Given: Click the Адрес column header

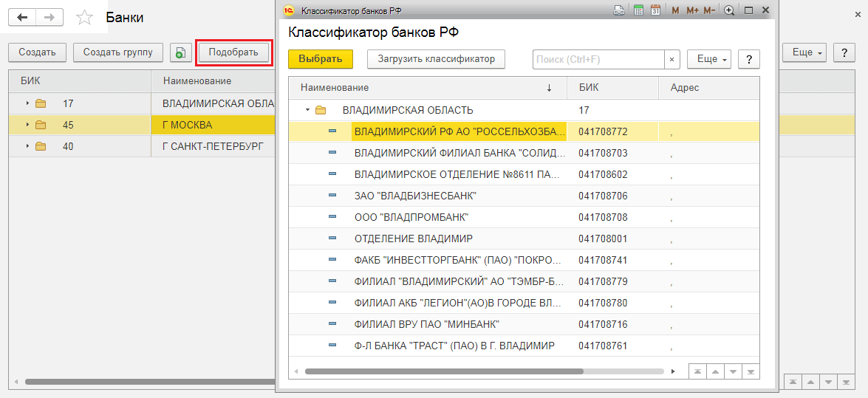Looking at the screenshot, I should 708,87.
